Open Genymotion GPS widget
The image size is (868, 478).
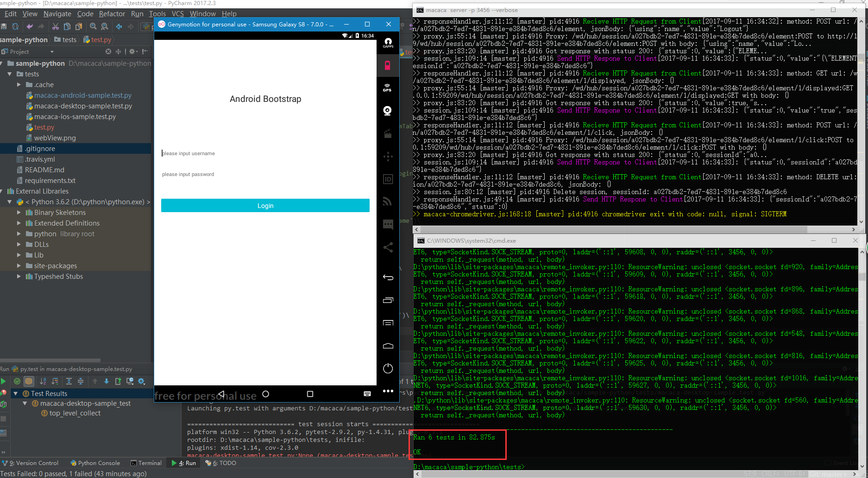[388, 88]
